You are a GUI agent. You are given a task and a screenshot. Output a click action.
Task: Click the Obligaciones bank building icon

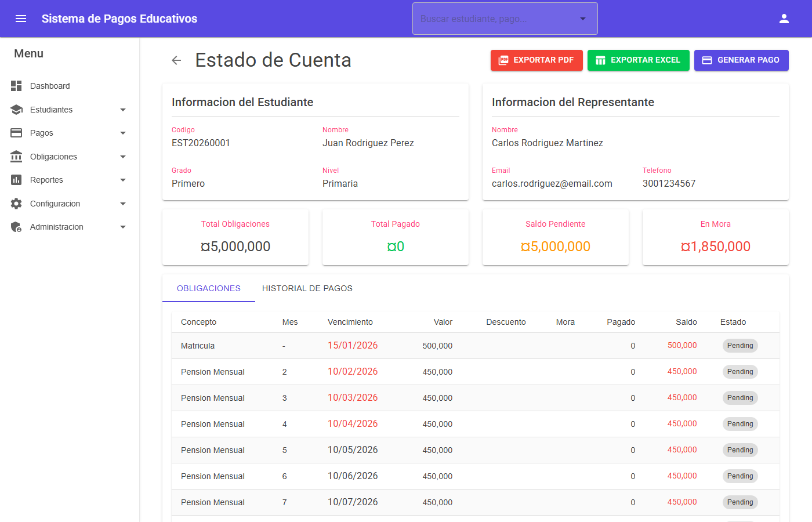[x=16, y=157]
